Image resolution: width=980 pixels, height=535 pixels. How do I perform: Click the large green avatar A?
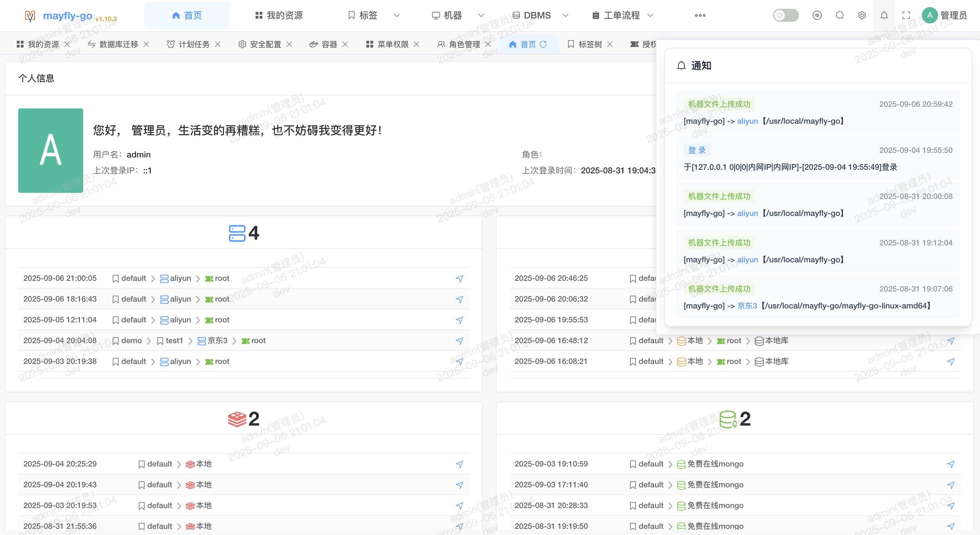coord(51,151)
